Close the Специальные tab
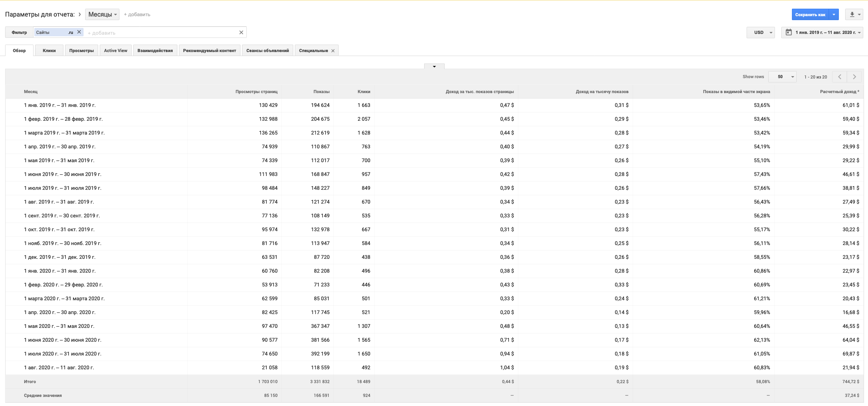This screenshot has width=868, height=406. pos(333,51)
